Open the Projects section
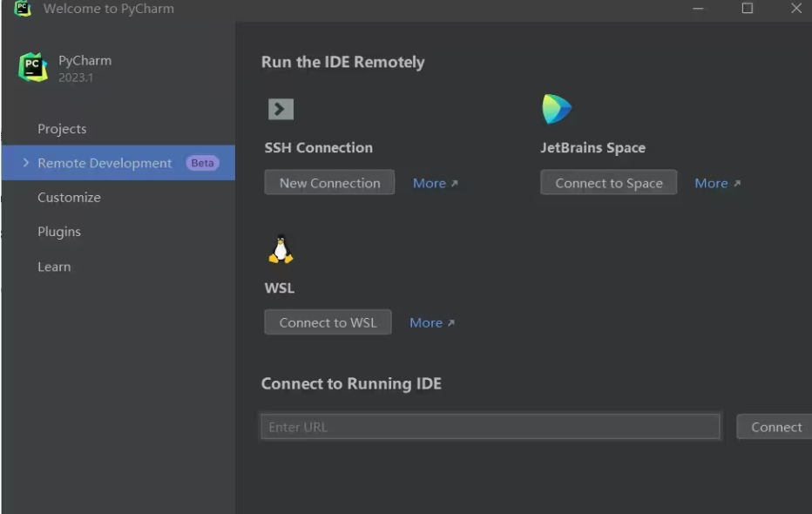The width and height of the screenshot is (812, 514). (62, 129)
